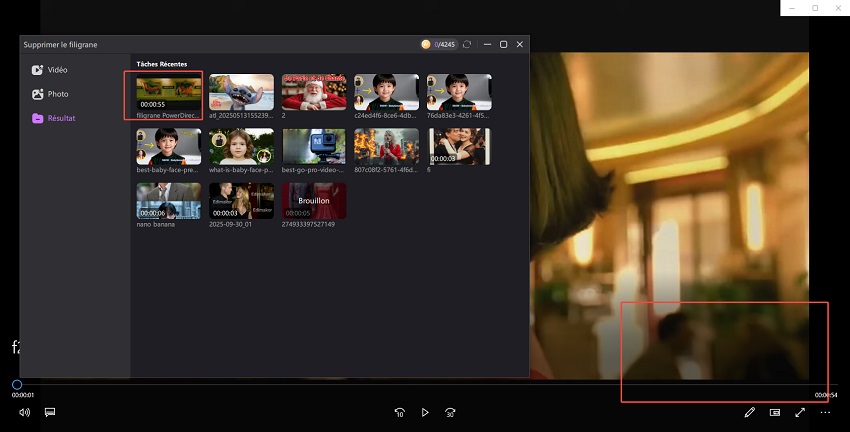Open the Vidéo section in the sidebar
850x432 pixels.
(x=49, y=70)
